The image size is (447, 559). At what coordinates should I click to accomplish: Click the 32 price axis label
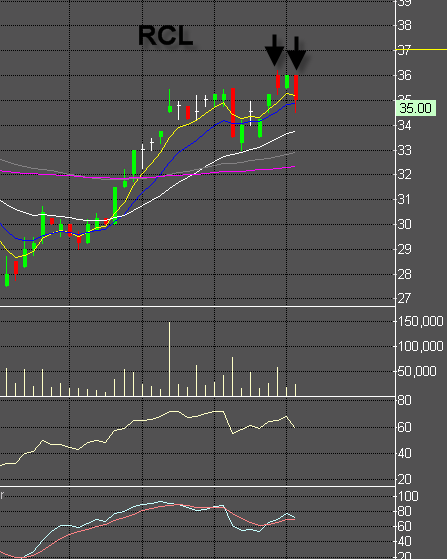click(404, 174)
